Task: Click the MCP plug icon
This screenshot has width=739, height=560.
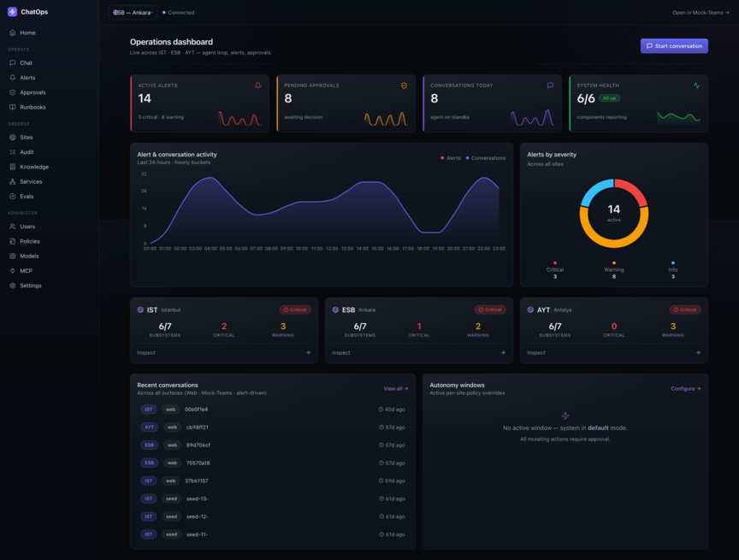Action: 13,271
